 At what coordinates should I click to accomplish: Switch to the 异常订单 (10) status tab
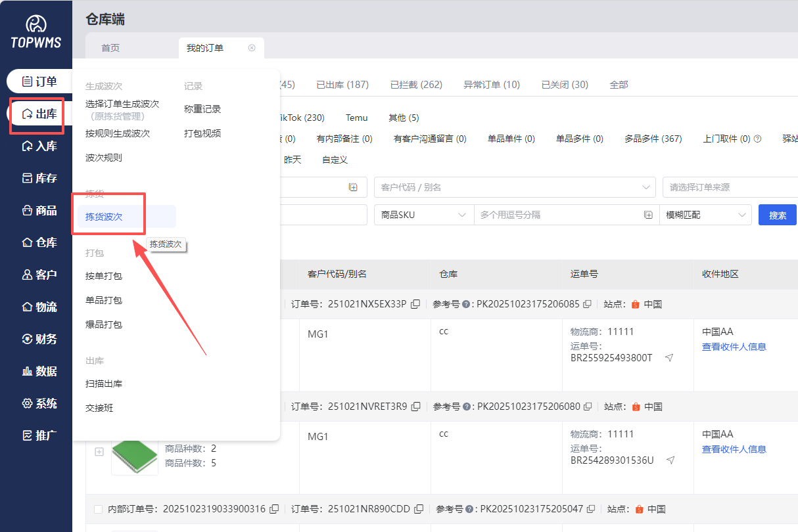(x=492, y=85)
